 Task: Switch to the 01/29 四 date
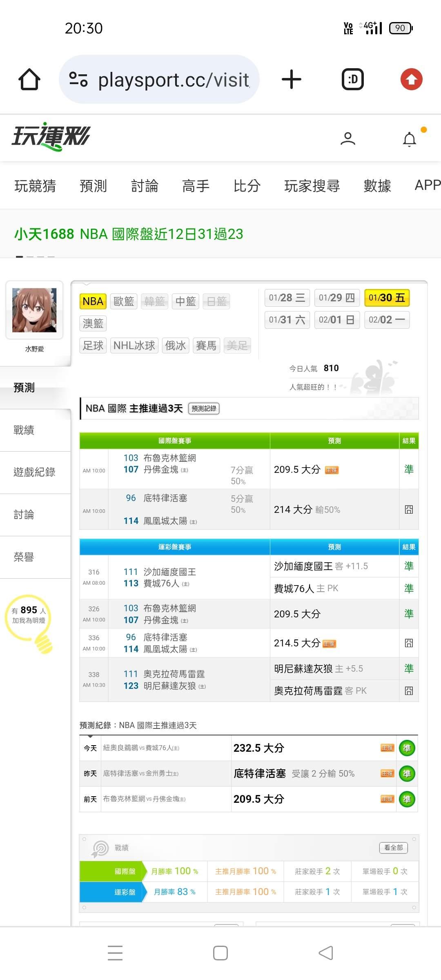337,298
